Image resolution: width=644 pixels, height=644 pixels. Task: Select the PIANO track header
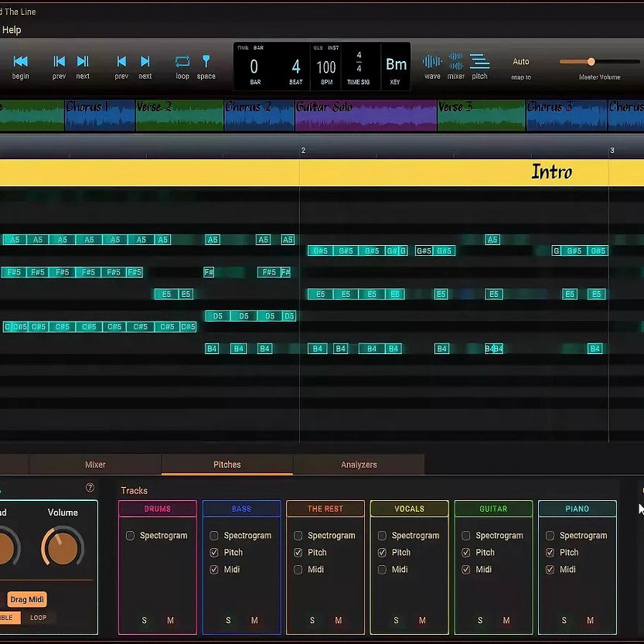pyautogui.click(x=577, y=509)
